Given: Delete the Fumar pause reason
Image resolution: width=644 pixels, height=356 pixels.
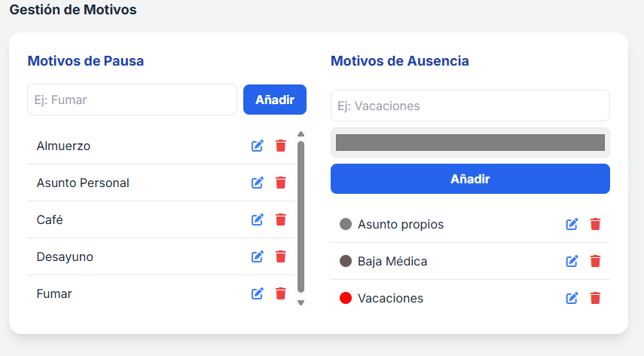Looking at the screenshot, I should click(x=281, y=293).
